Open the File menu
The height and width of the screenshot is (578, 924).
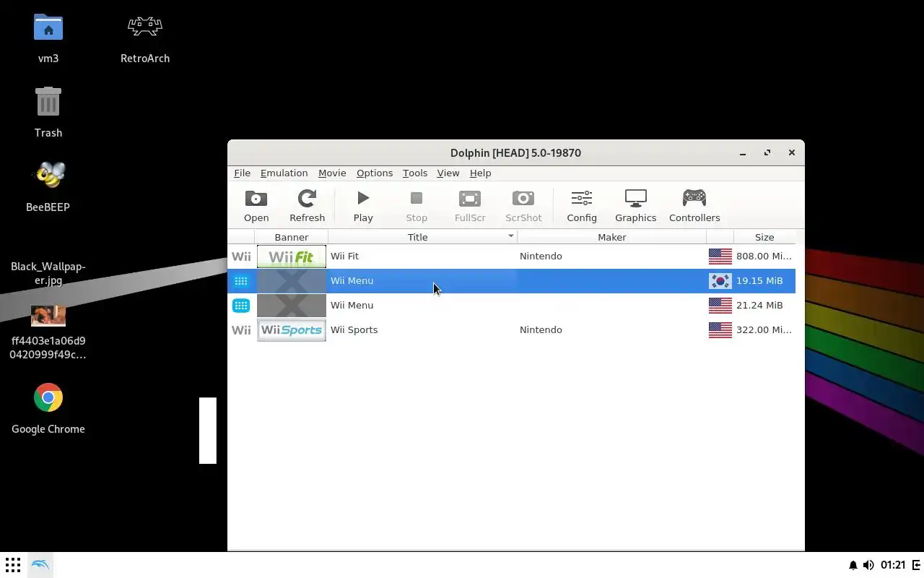242,173
